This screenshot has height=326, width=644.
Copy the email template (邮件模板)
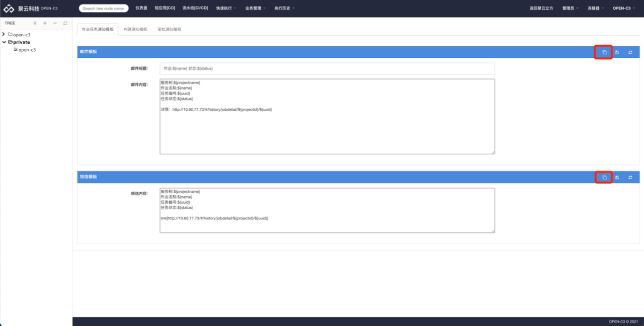(x=604, y=52)
